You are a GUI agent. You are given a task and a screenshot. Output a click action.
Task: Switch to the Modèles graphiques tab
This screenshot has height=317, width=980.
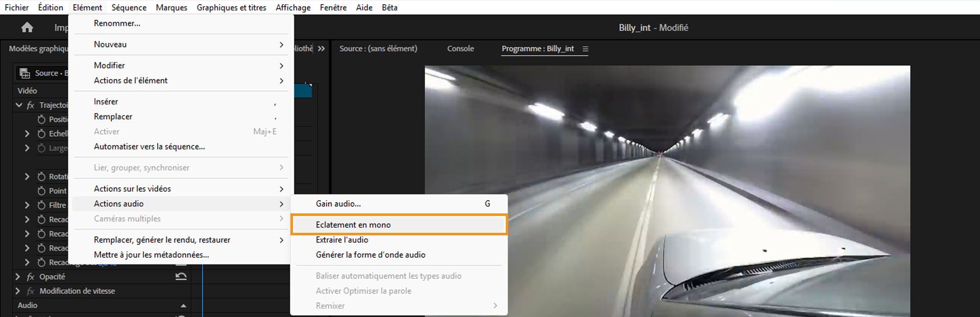click(x=38, y=48)
